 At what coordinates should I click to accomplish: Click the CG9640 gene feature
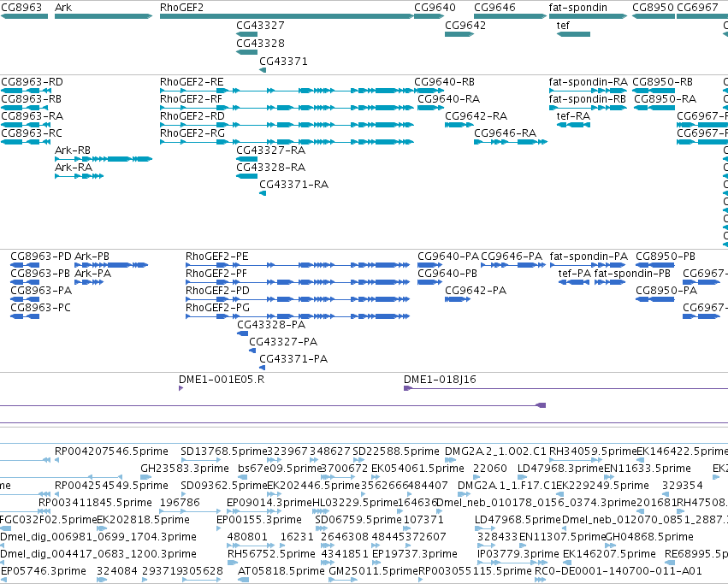pyautogui.click(x=429, y=16)
